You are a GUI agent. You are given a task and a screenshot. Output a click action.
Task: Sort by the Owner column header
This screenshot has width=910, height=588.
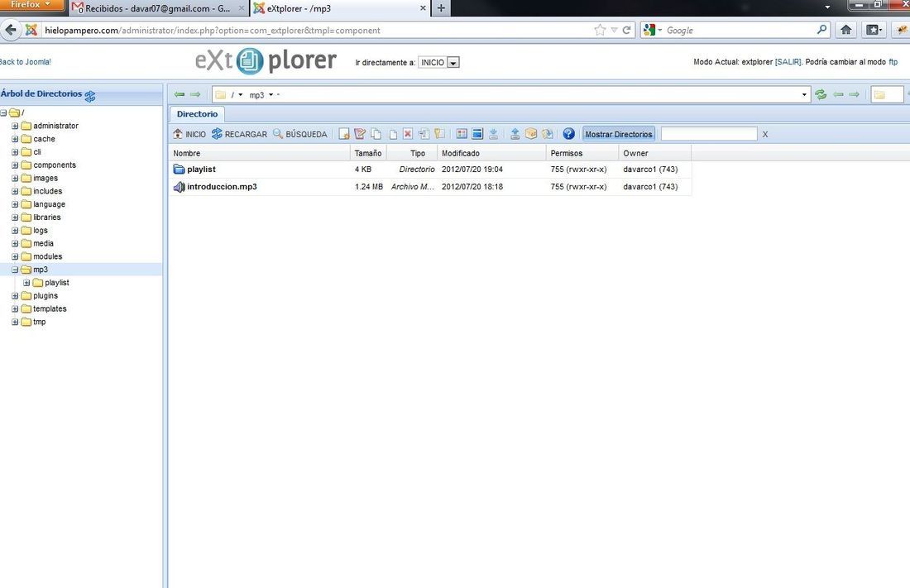(654, 153)
